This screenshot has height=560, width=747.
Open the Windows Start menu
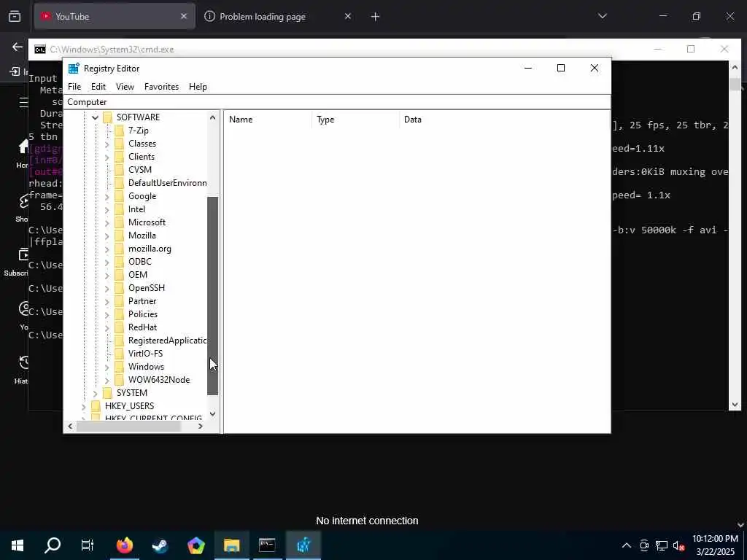(x=18, y=545)
